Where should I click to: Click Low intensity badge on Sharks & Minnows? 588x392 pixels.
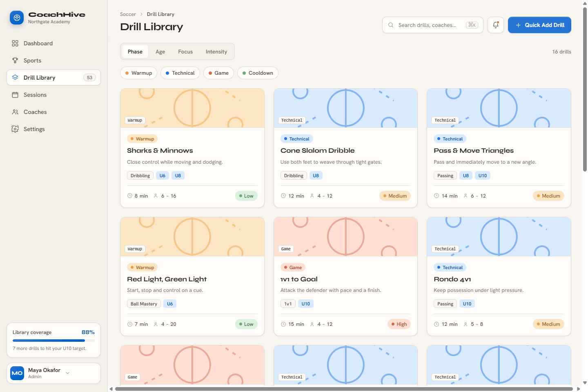pos(246,196)
